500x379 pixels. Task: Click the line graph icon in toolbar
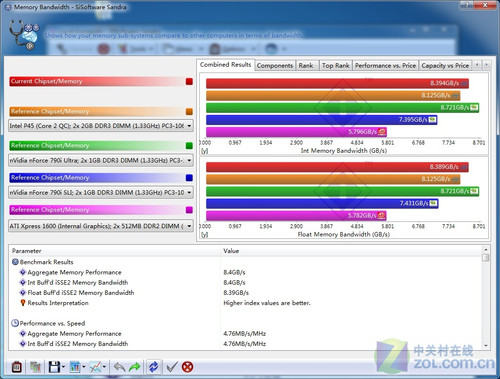(x=96, y=367)
